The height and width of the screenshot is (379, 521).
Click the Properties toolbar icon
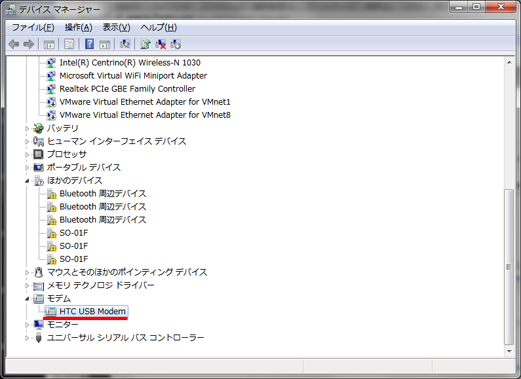(x=69, y=44)
